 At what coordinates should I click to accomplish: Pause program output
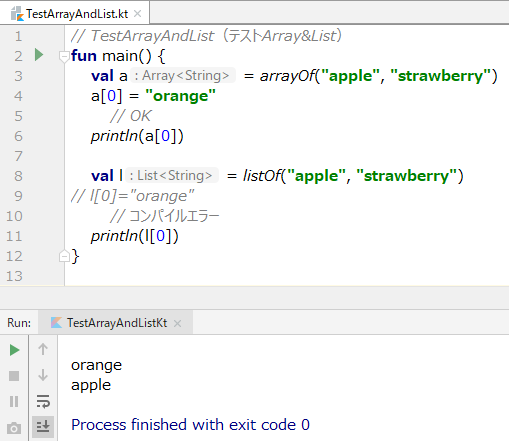(14, 401)
